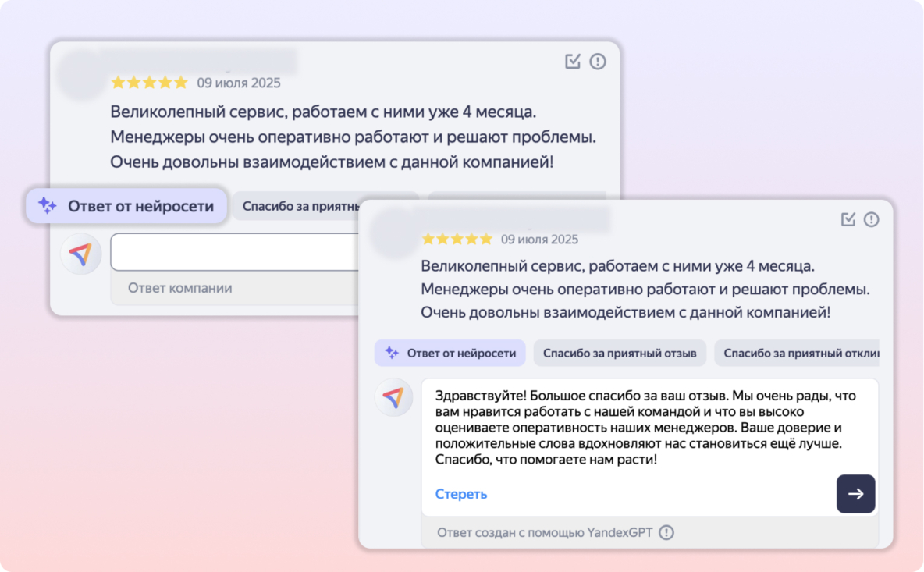Viewport: 924px width, 572px height.
Task: Click the checkmark icon on the back review card
Action: [573, 62]
